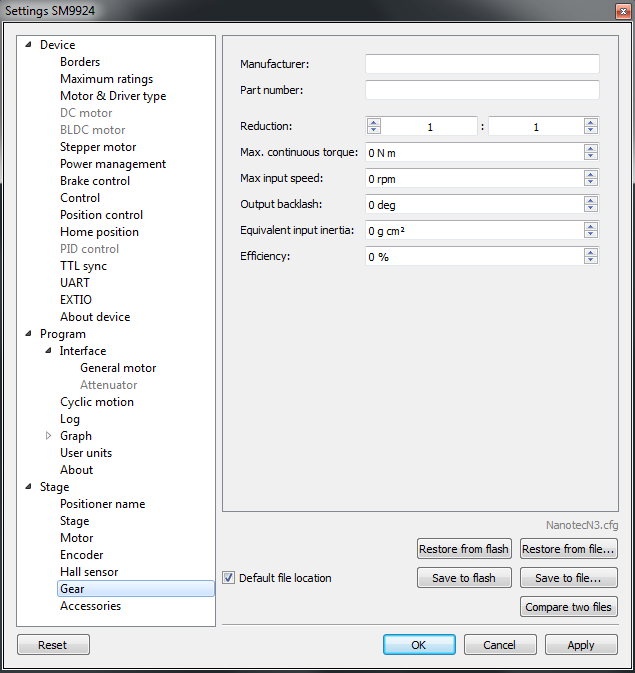Focus the Part number input field
Image resolution: width=635 pixels, height=673 pixels.
481,90
